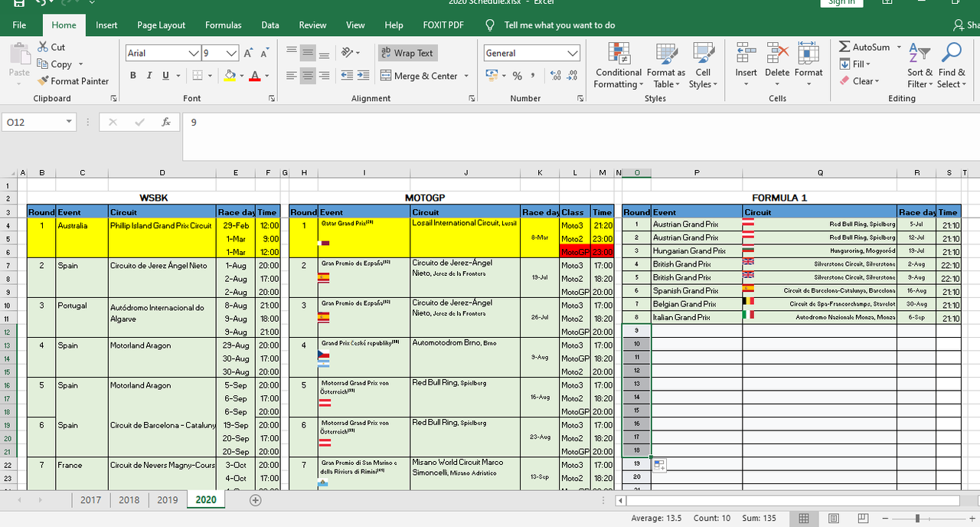Click Merge & Center
Viewport: 980px width, 527px height.
(x=418, y=76)
